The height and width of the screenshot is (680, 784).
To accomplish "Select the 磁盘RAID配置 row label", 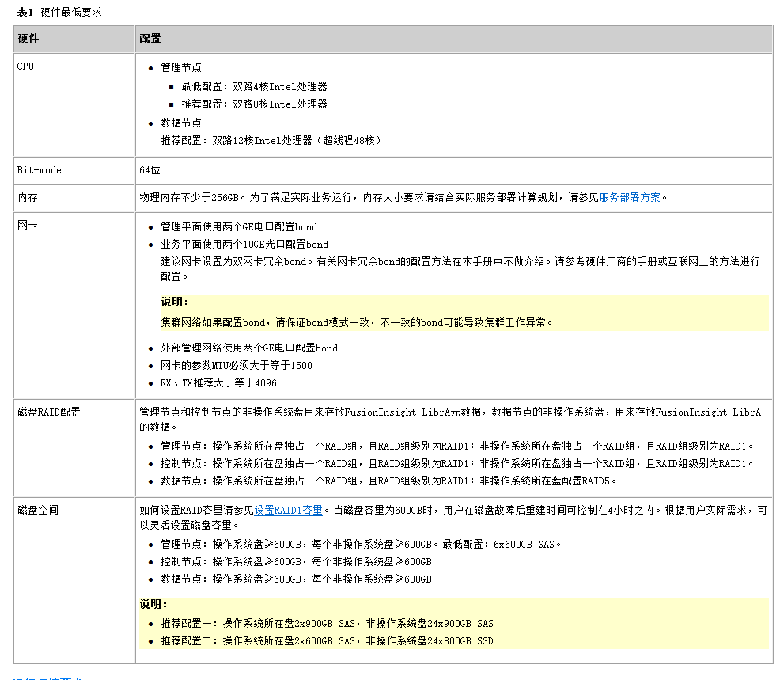I will click(49, 412).
